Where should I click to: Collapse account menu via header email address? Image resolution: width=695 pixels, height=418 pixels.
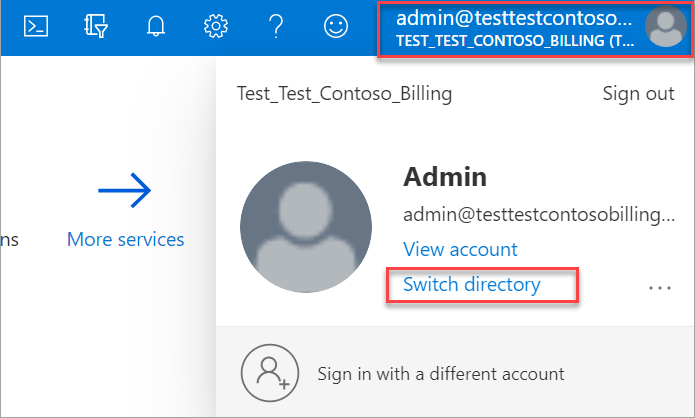coord(515,18)
